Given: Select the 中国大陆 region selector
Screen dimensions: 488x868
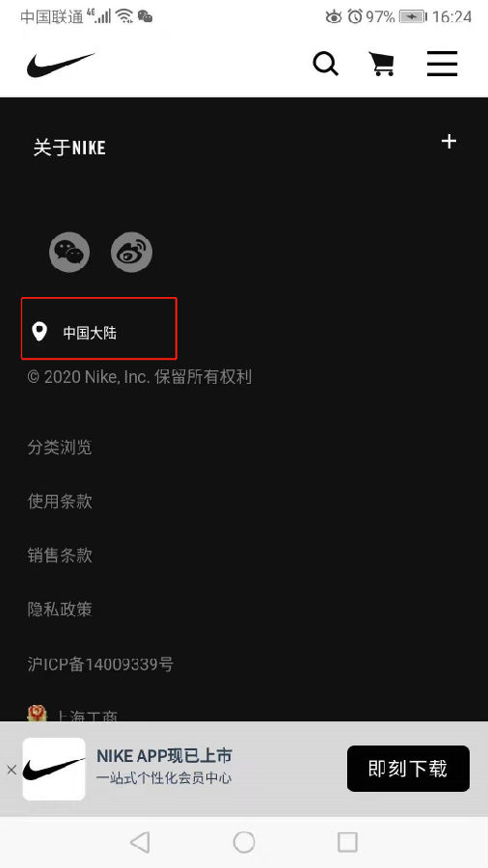Looking at the screenshot, I should pos(99,328).
